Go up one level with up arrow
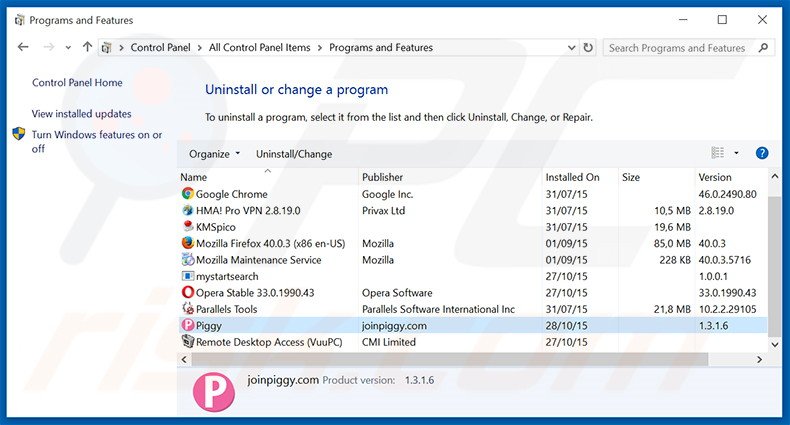The height and width of the screenshot is (425, 790). click(x=88, y=47)
